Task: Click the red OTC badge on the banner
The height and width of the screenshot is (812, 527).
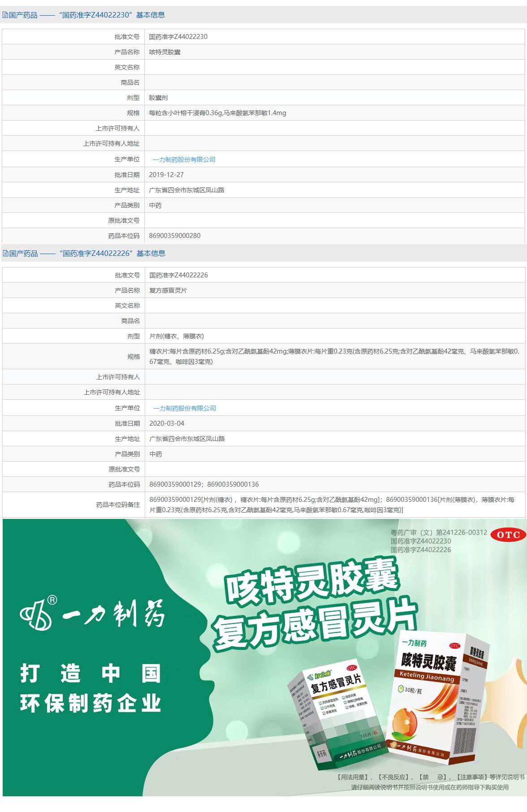Action: 508,535
